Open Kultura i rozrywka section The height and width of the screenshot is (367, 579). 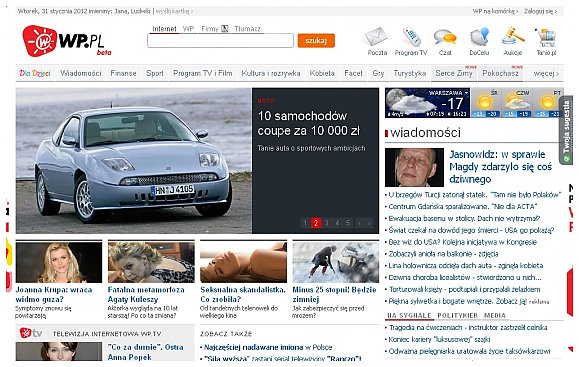tap(271, 73)
